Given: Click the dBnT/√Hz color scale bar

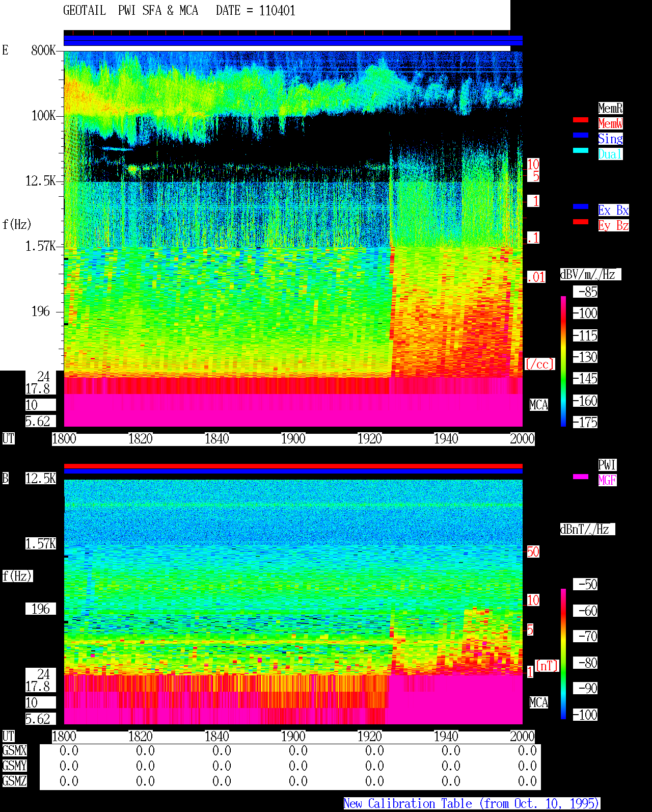Looking at the screenshot, I should 563,654.
